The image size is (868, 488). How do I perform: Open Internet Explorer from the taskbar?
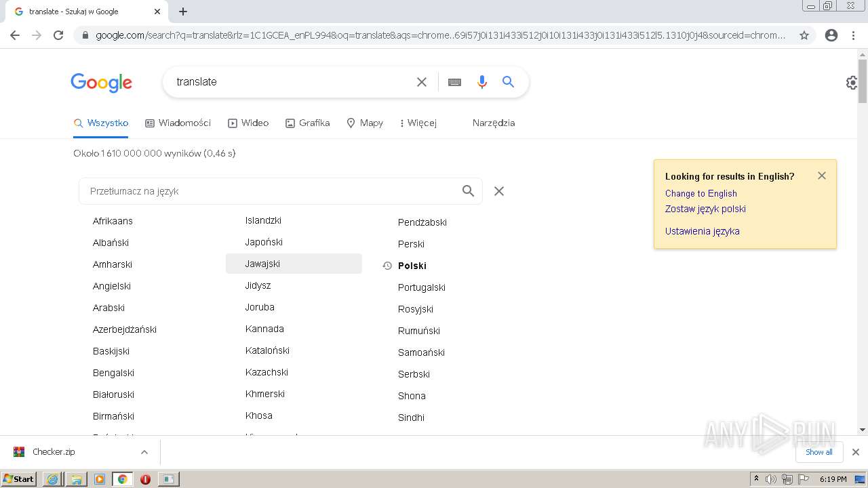click(x=52, y=479)
